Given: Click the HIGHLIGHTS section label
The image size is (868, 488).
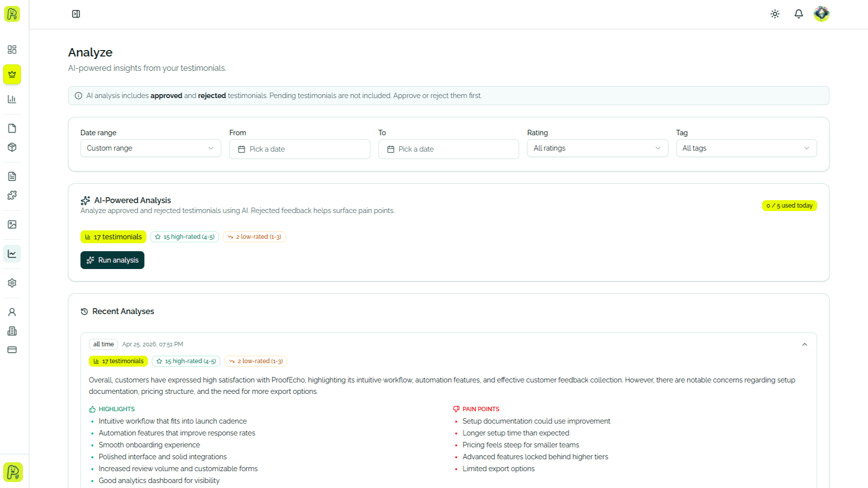Looking at the screenshot, I should pyautogui.click(x=116, y=409).
